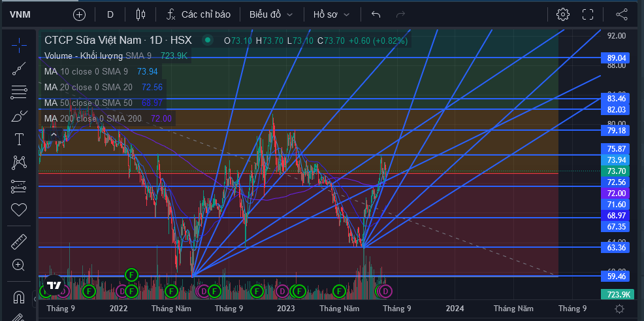644x321 pixels.
Task: Open chart settings gear in top bar
Action: click(562, 15)
